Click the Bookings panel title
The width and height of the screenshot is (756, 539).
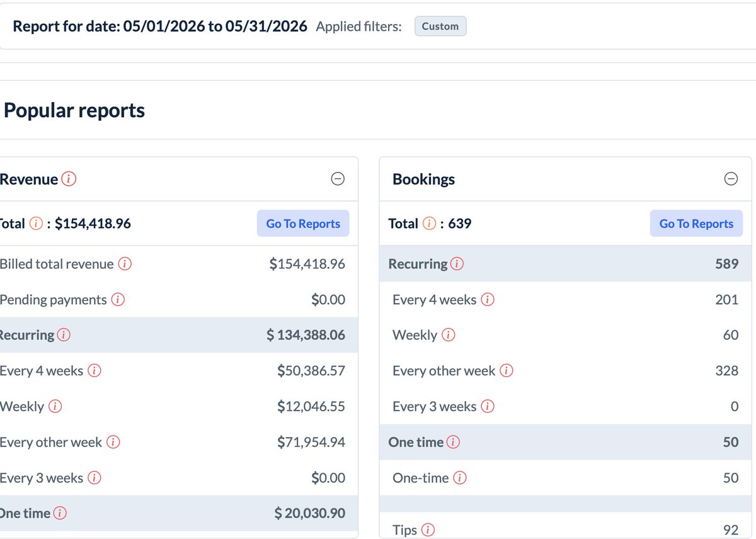coord(423,179)
